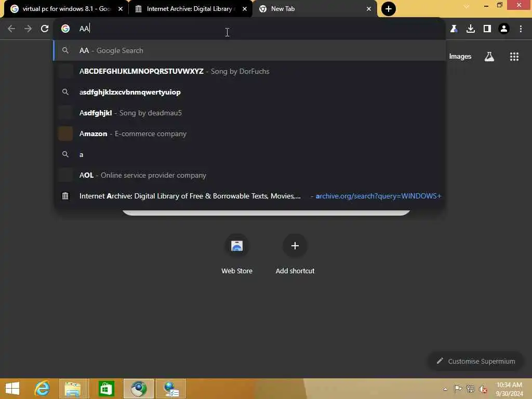Choose the ABCDEFGHIJKLMNOPQRSTUVWXYZ song suggestion

coord(250,71)
